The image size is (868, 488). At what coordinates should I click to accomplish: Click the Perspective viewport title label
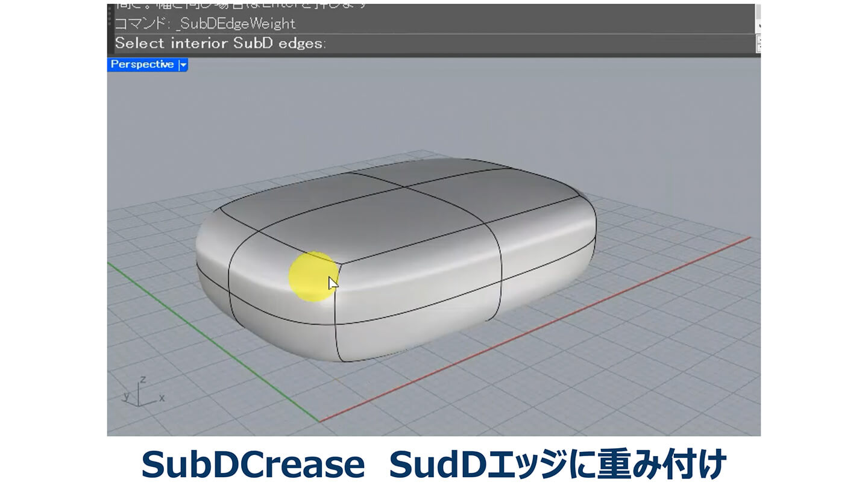pyautogui.click(x=142, y=64)
